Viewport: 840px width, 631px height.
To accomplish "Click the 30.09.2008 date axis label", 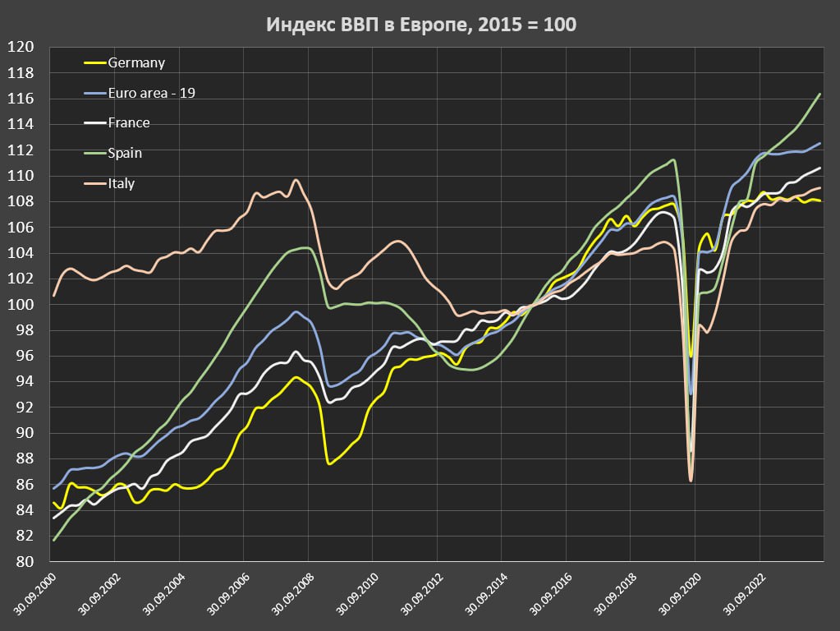I will point(292,593).
